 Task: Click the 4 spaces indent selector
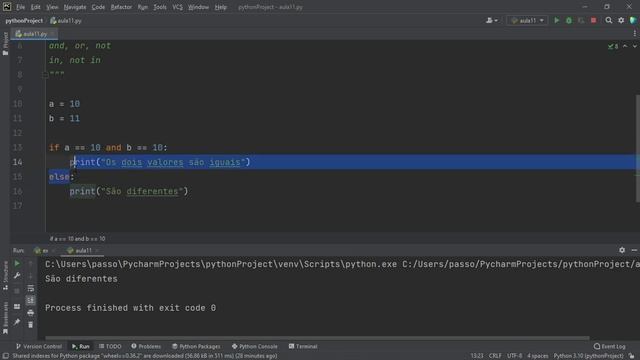(x=538, y=356)
